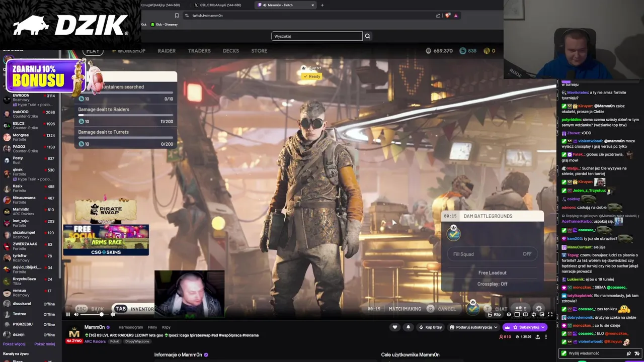Open IzakOOO channel in sidebar

tap(30, 114)
